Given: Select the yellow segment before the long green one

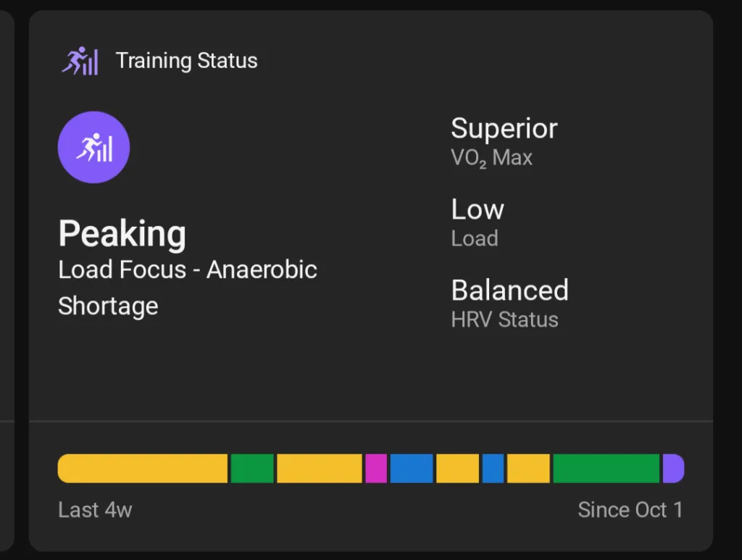Looking at the screenshot, I should [x=528, y=469].
